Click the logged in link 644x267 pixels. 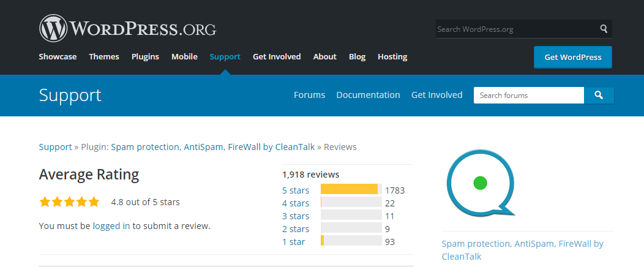click(x=111, y=226)
